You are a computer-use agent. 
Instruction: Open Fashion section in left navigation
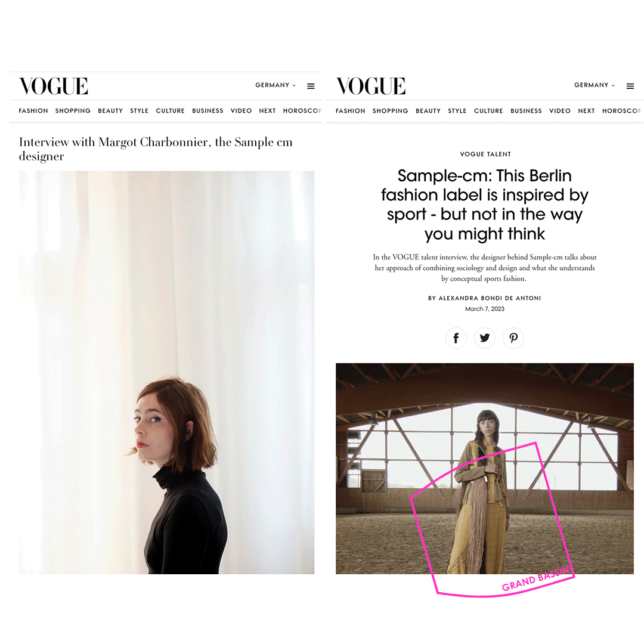pyautogui.click(x=33, y=111)
